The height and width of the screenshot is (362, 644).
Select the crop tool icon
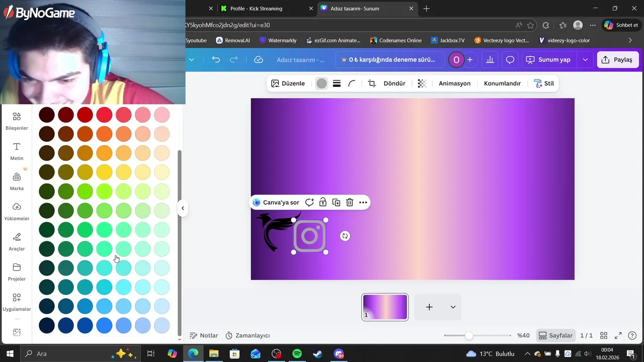click(372, 83)
